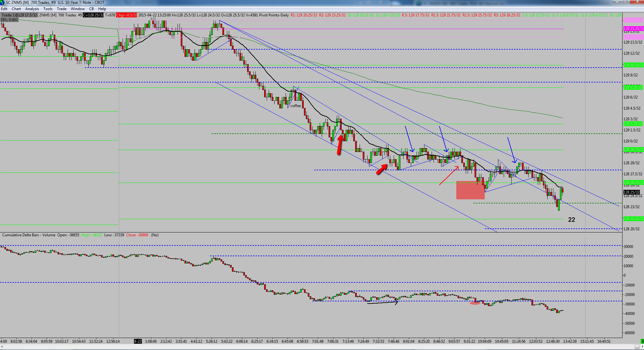Click the black '128 25/32' current price label
Screen dimensions: 644x350
coord(632,192)
